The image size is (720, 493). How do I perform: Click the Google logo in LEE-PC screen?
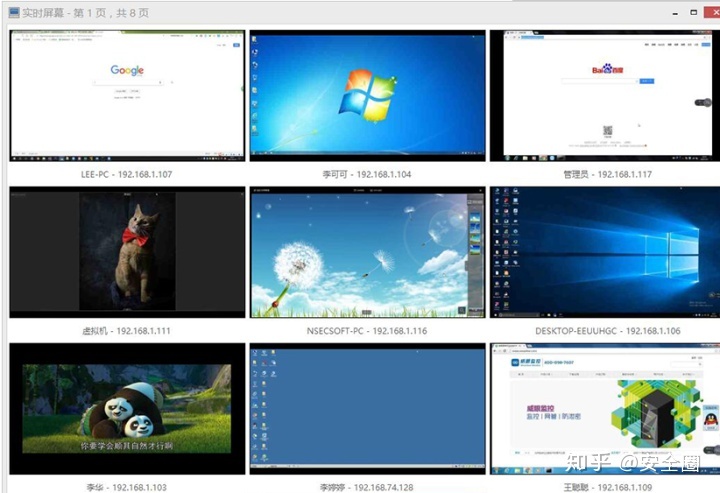click(x=127, y=70)
